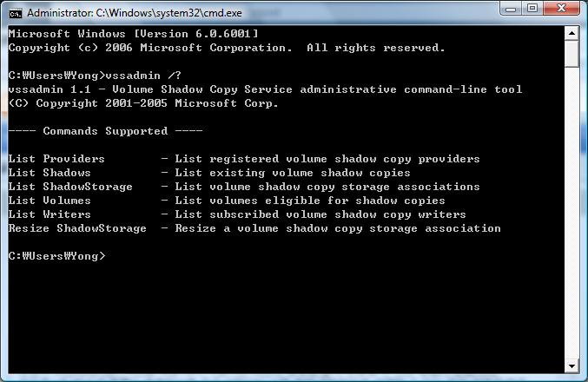Click the List Providers command text
Viewport: 588px width, 382px height.
click(x=56, y=159)
